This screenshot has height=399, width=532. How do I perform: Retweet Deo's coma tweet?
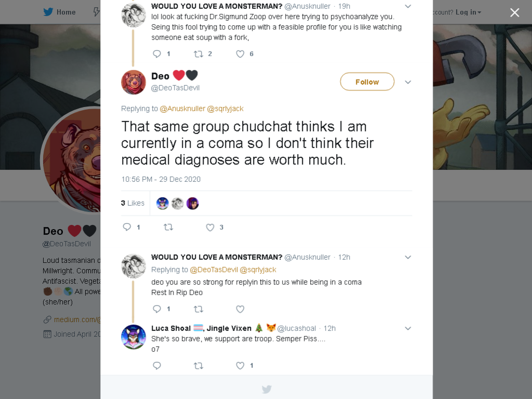tap(168, 228)
